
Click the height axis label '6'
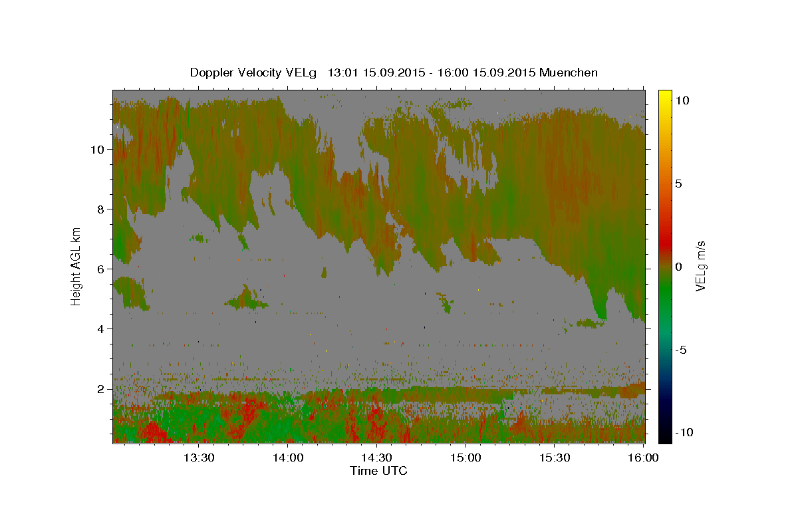[102, 269]
